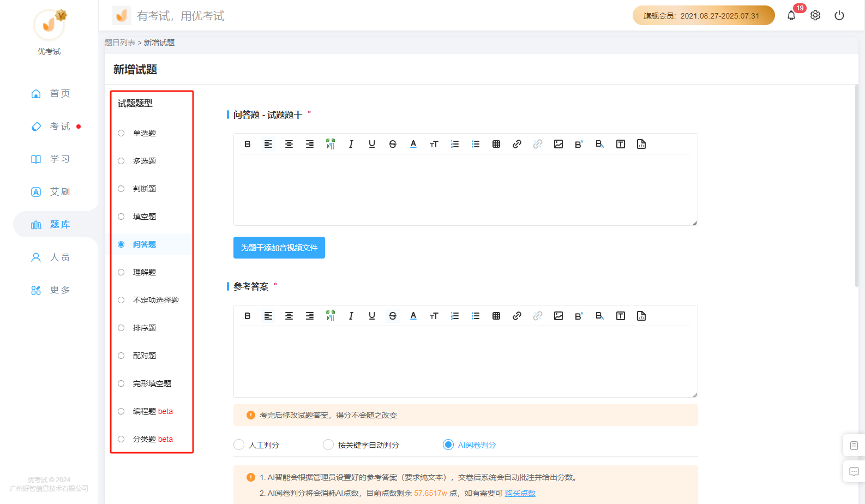Insert text box in stem editor

tap(621, 144)
